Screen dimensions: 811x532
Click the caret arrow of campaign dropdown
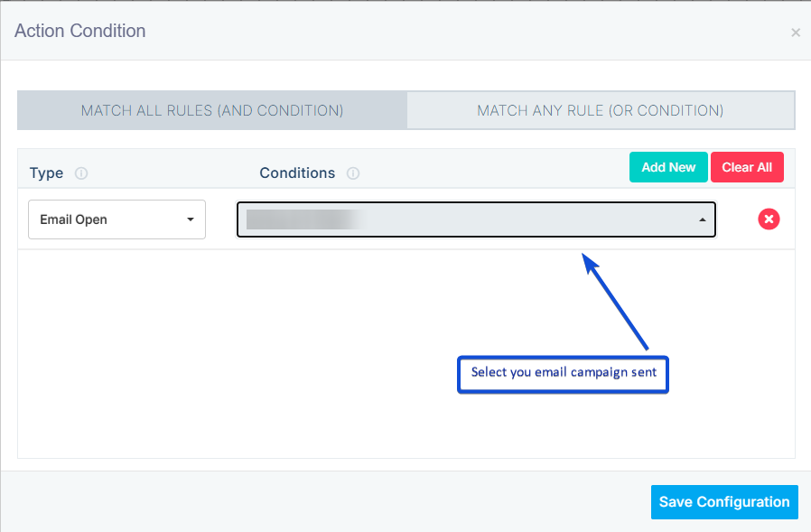[703, 219]
